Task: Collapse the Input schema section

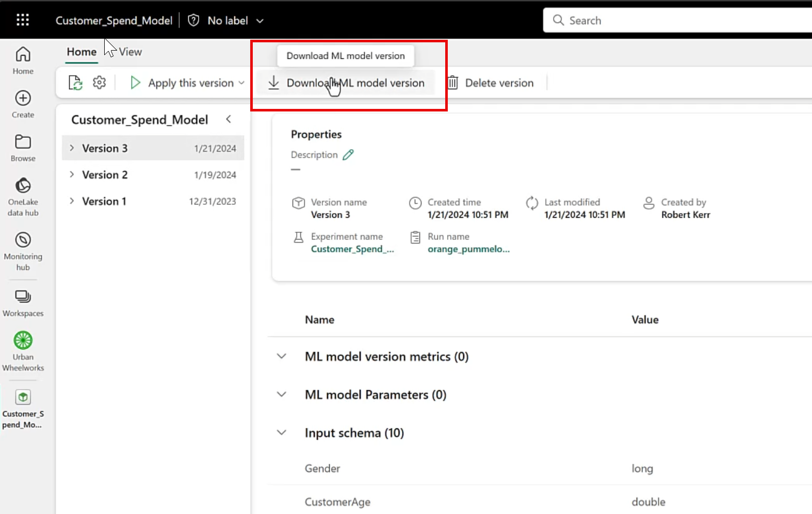Action: coord(282,433)
